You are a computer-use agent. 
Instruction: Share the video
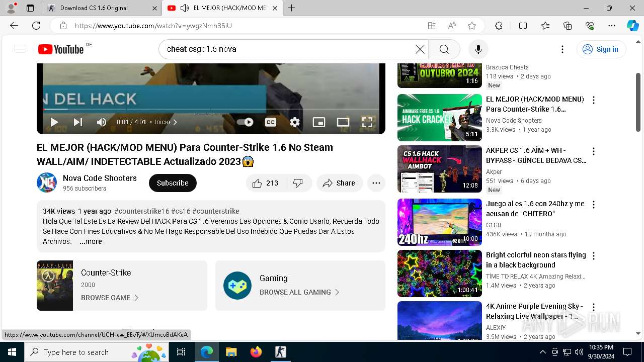click(340, 183)
